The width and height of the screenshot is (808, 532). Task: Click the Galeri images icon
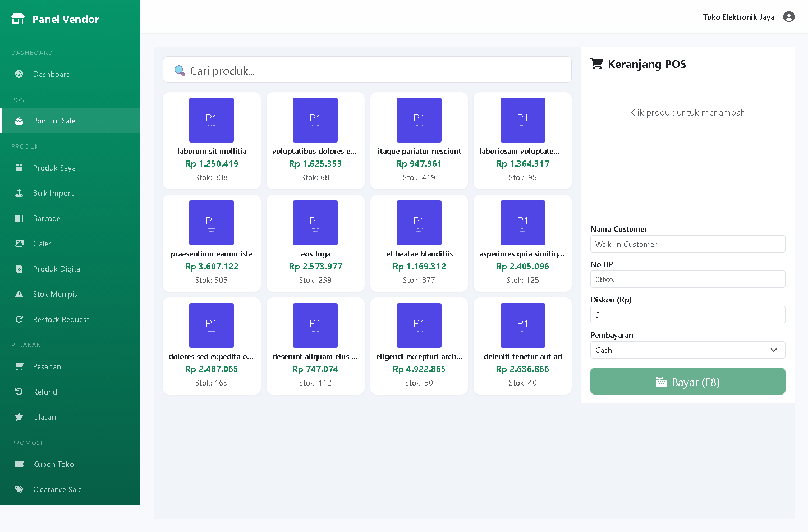[19, 244]
